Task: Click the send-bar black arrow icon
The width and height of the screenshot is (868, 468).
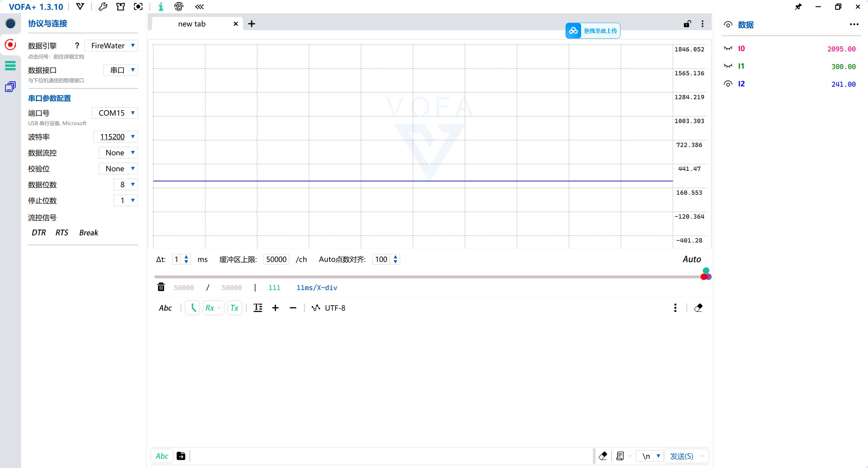Action: (x=181, y=456)
